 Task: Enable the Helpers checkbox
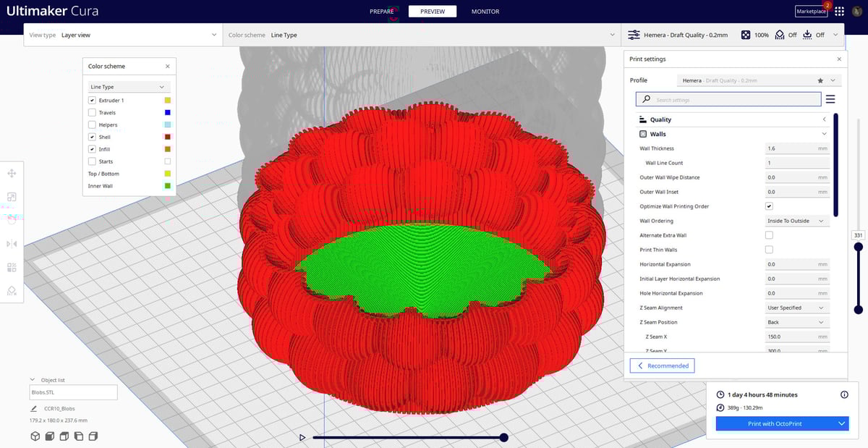point(92,124)
